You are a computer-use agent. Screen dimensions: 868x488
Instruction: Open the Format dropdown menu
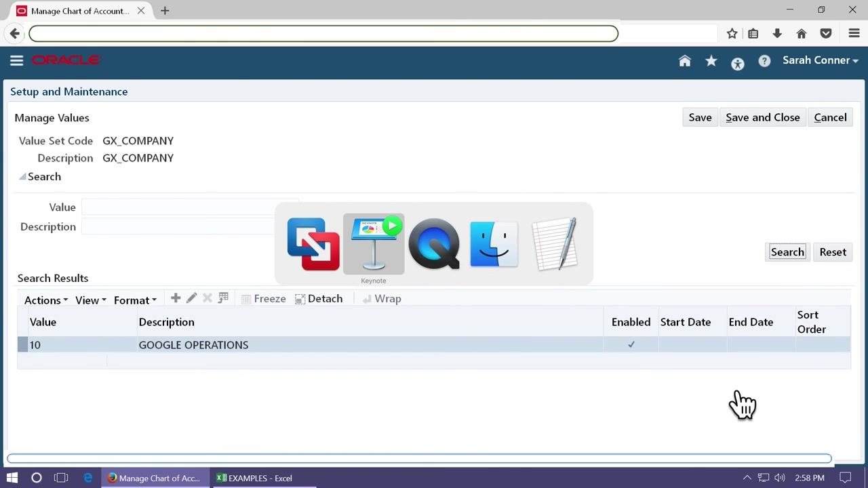[135, 300]
